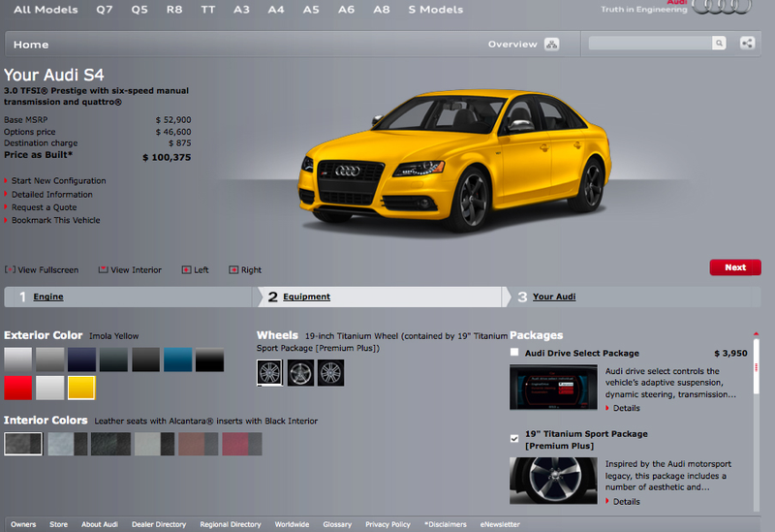The image size is (775, 532).
Task: Click the Home link
Action: click(x=31, y=45)
